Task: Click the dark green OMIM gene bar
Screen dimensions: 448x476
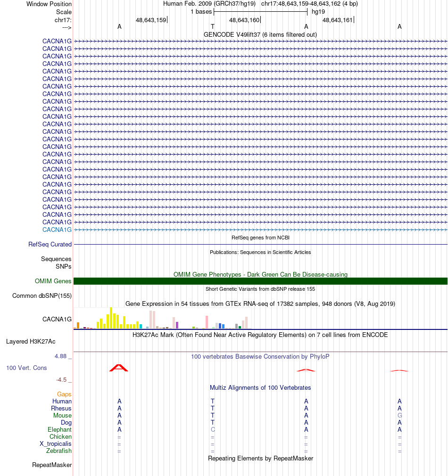Action: 260,281
